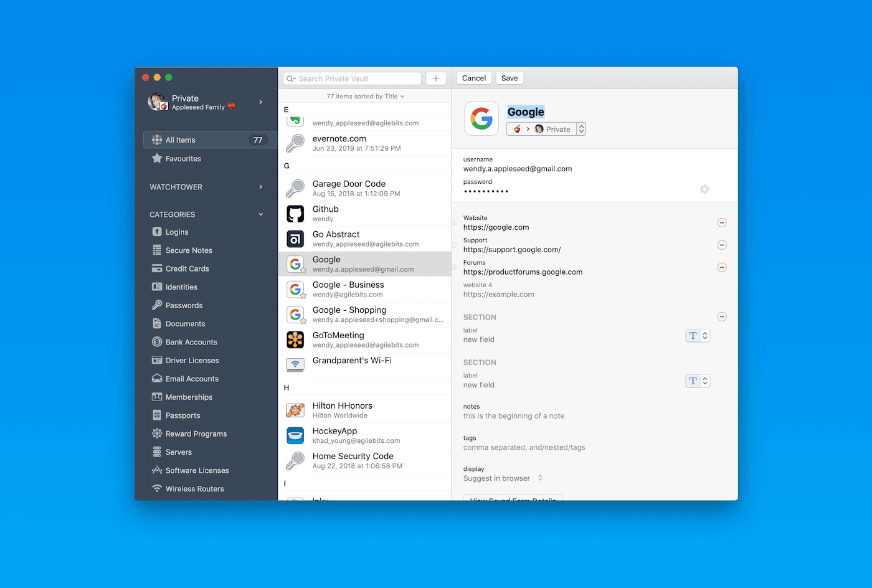The image size is (872, 588).
Task: Remove the Website https://google.com field
Action: pos(722,222)
